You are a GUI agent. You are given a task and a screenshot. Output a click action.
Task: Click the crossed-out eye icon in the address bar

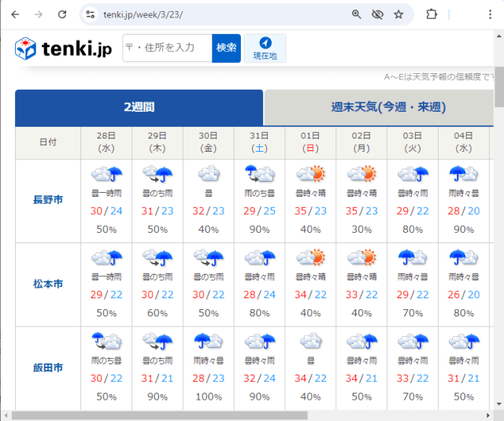click(x=377, y=14)
